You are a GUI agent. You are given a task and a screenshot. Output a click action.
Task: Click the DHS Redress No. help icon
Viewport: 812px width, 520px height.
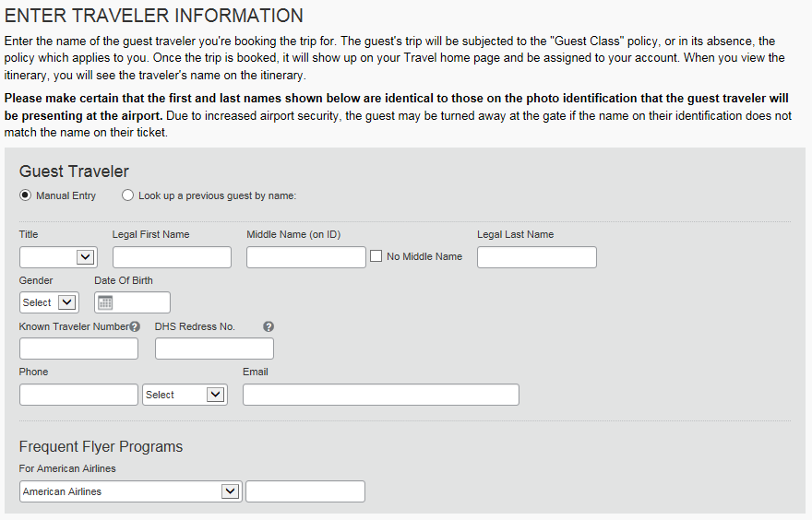pyautogui.click(x=269, y=326)
